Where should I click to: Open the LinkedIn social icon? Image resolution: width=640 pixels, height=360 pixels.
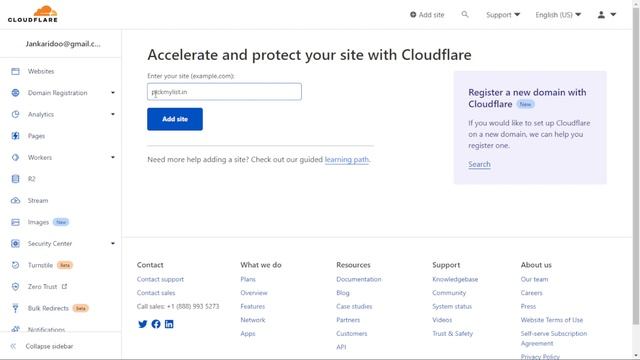169,324
